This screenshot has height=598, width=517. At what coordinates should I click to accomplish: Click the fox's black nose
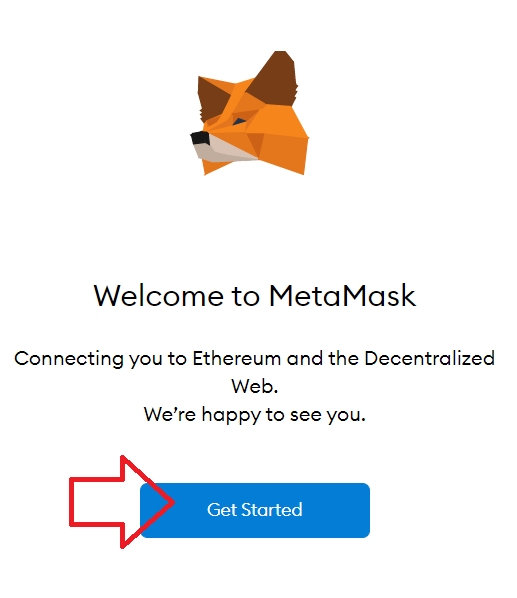click(x=200, y=138)
